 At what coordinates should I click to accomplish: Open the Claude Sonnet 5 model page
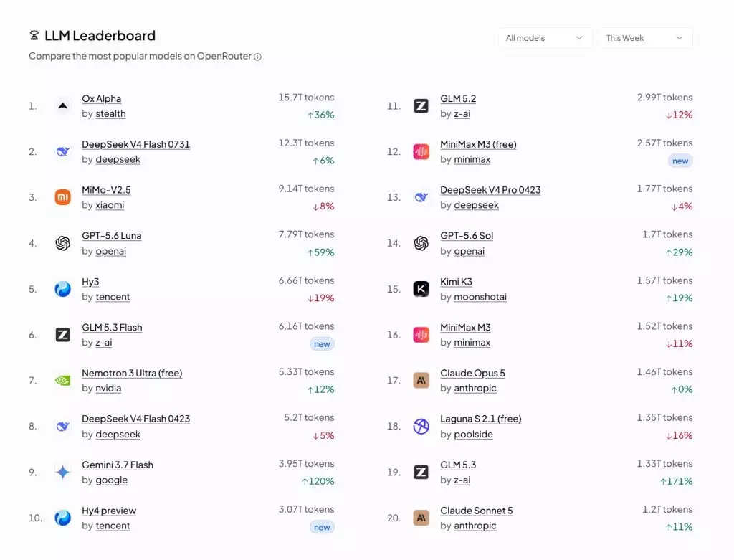(x=477, y=511)
